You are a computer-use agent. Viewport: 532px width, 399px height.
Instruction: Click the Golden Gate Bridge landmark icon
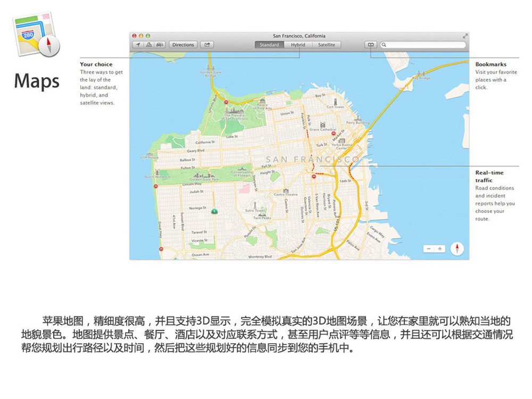click(x=210, y=68)
